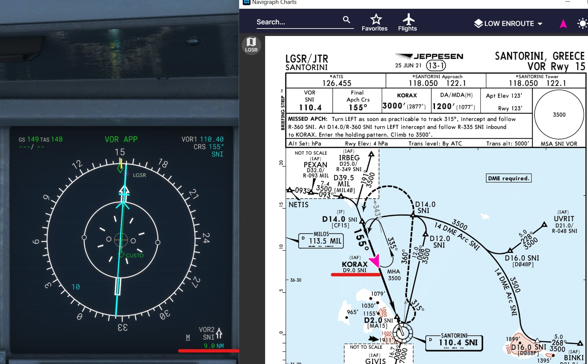Click the magenta aircraft position arrow in the toolbar

[563, 23]
